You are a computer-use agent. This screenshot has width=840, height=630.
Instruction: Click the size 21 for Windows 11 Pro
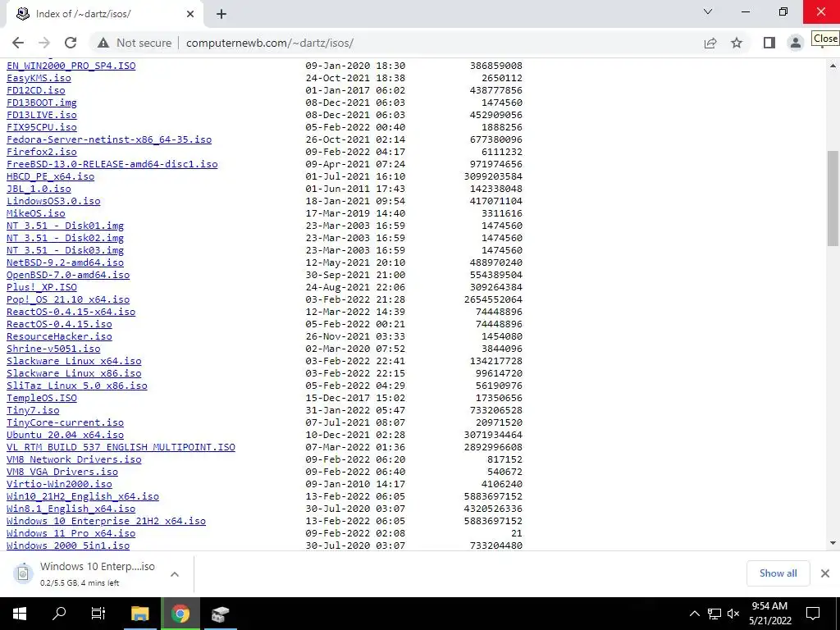[x=517, y=533]
